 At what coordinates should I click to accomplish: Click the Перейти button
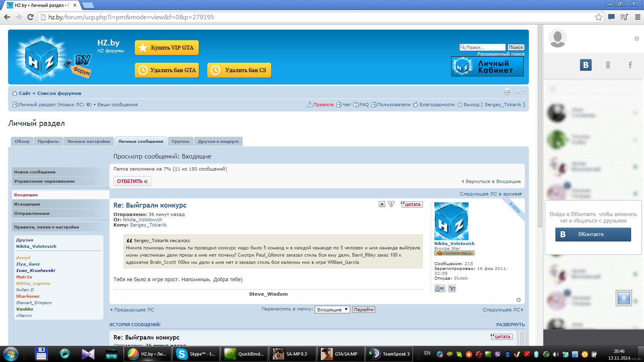(x=364, y=310)
